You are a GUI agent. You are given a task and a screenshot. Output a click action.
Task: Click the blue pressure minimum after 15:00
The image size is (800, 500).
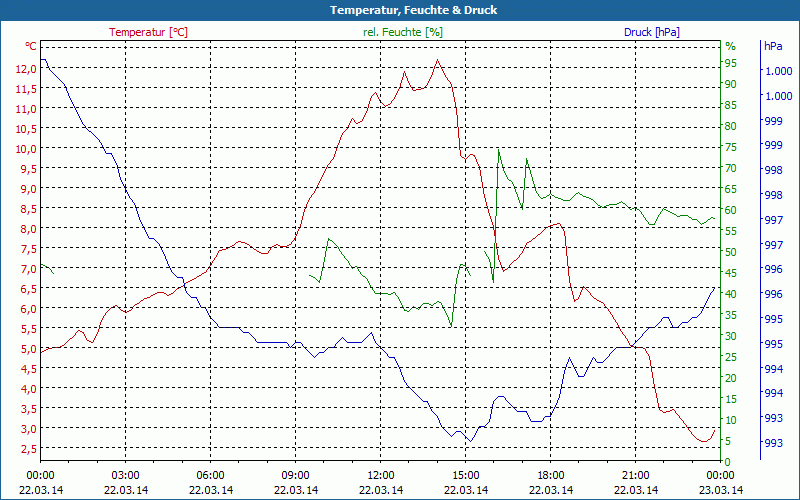coord(470,441)
